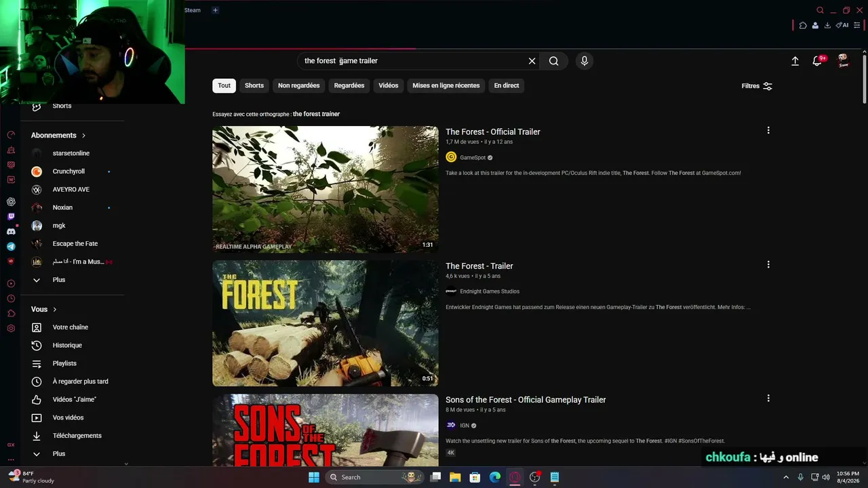Open options for The Forest - Trailer video
The height and width of the screenshot is (488, 868).
768,264
